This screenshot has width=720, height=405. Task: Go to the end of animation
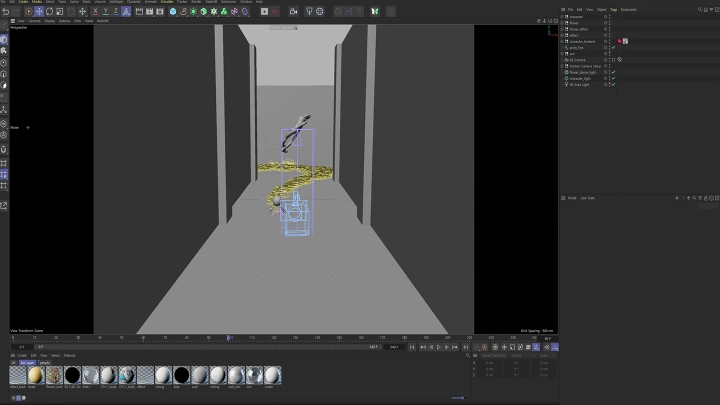point(466,347)
